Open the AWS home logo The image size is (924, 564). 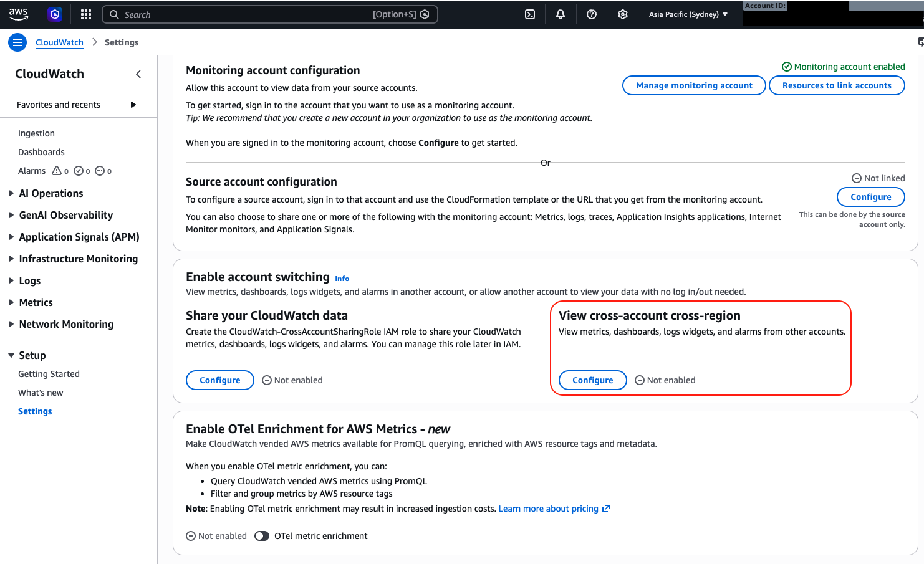[19, 14]
